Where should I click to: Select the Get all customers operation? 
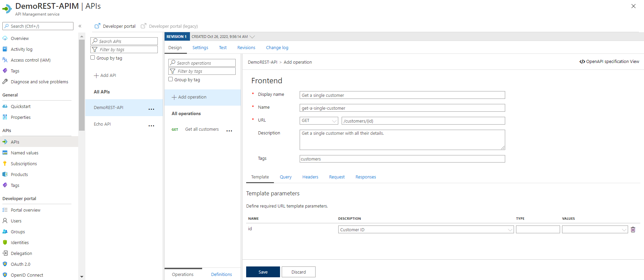pos(202,129)
